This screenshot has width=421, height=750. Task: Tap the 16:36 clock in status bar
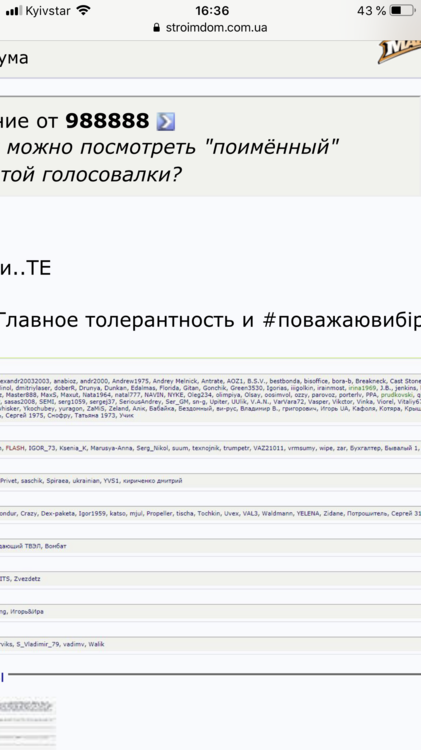click(211, 11)
